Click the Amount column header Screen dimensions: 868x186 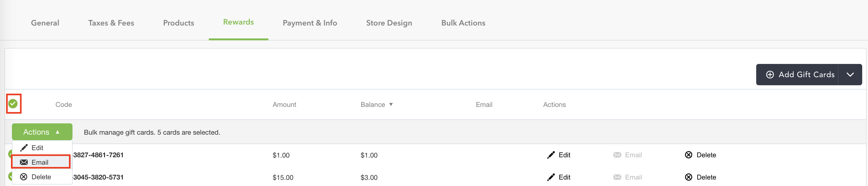(x=285, y=105)
